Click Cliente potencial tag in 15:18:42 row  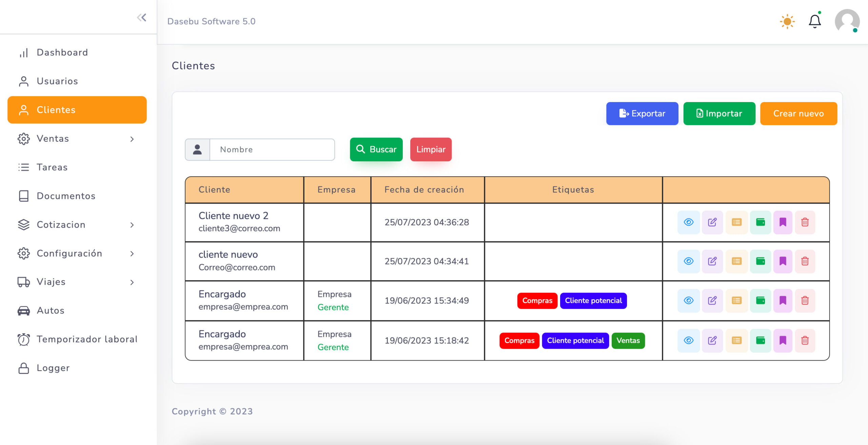(575, 341)
